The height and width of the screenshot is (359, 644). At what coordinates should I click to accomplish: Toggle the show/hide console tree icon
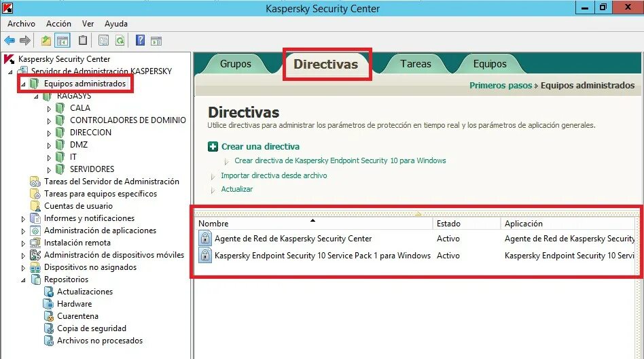(62, 40)
